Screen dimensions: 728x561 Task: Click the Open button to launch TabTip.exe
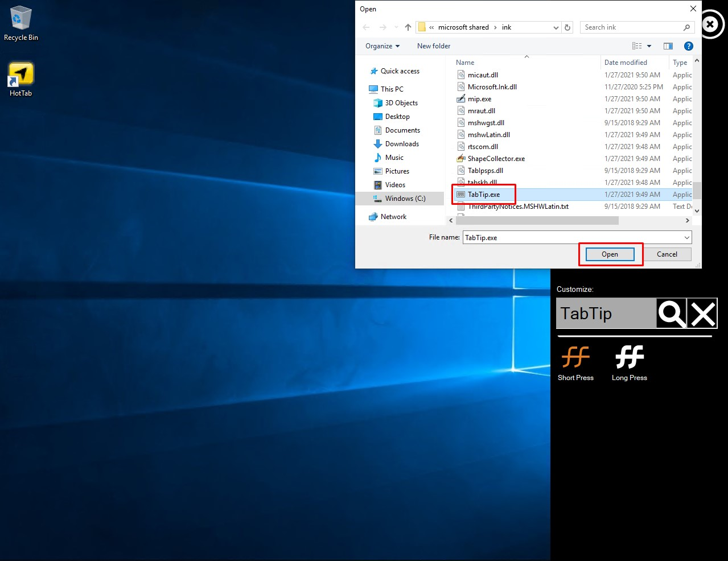coord(609,254)
